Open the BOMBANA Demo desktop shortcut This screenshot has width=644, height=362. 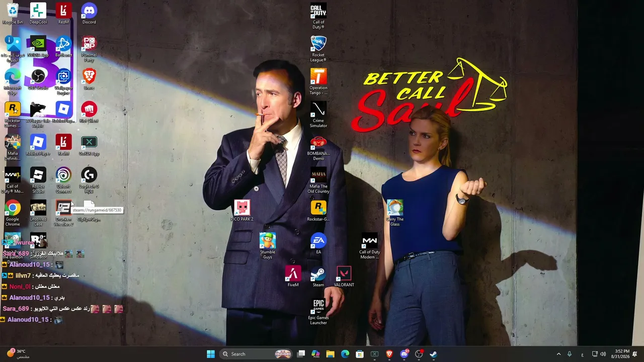[x=318, y=148]
